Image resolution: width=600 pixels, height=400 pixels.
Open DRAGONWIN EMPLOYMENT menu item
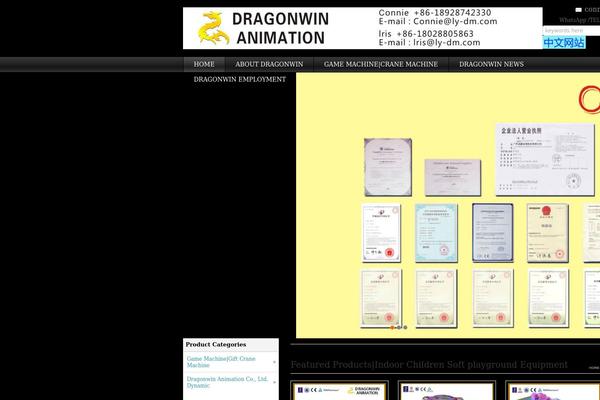pos(240,79)
